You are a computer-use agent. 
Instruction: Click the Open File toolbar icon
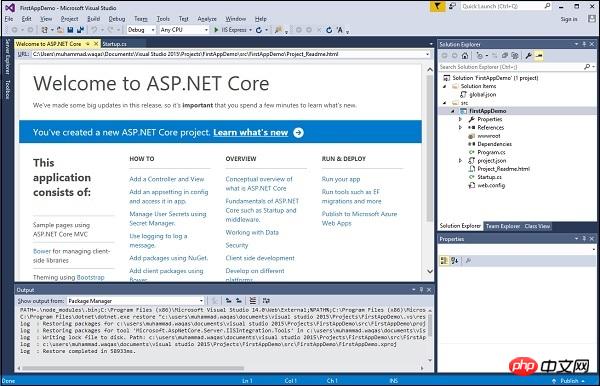tap(60, 30)
